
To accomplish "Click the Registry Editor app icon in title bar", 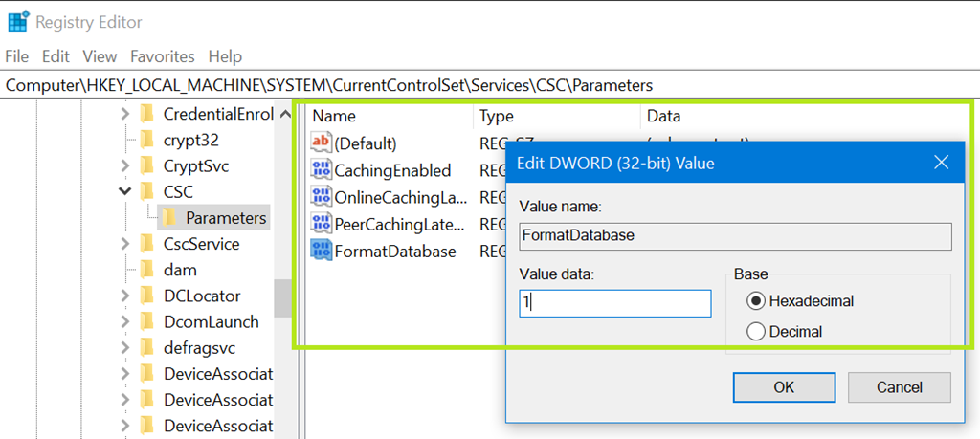I will click(17, 21).
